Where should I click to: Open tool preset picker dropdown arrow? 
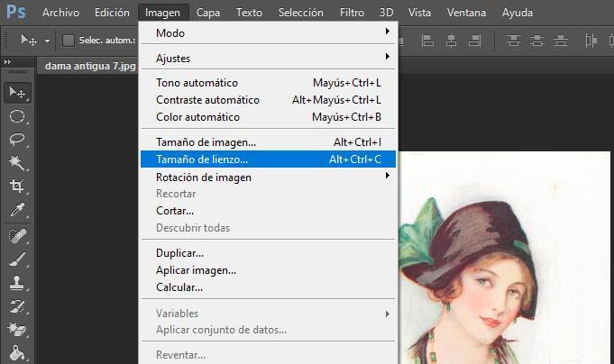[x=47, y=41]
